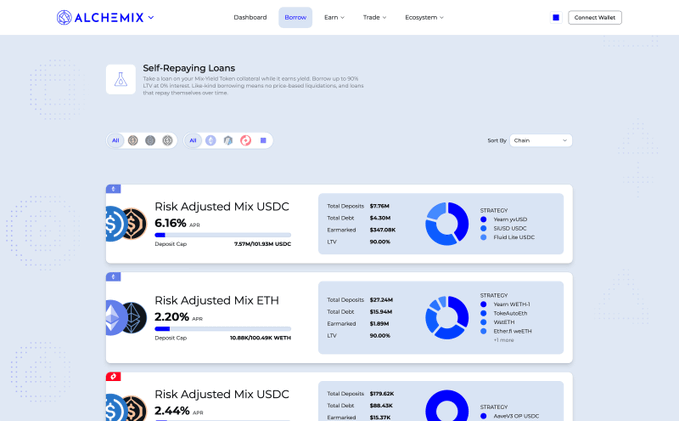Click the $27.24M Total Deposits value

tap(381, 300)
